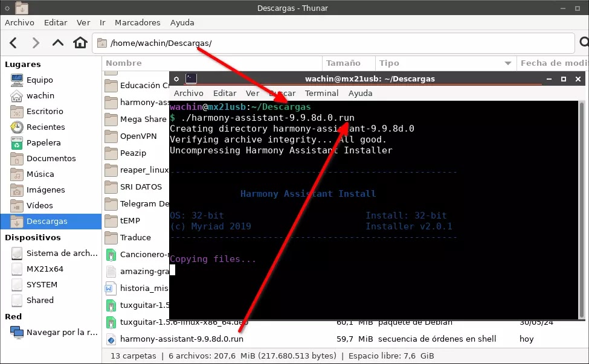The height and width of the screenshot is (364, 589).
Task: Click the terminal input cursor area
Action: pos(172,270)
